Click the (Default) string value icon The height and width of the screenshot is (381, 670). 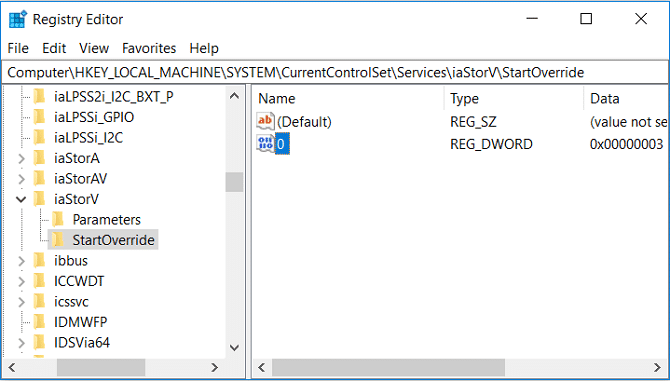pyautogui.click(x=265, y=121)
